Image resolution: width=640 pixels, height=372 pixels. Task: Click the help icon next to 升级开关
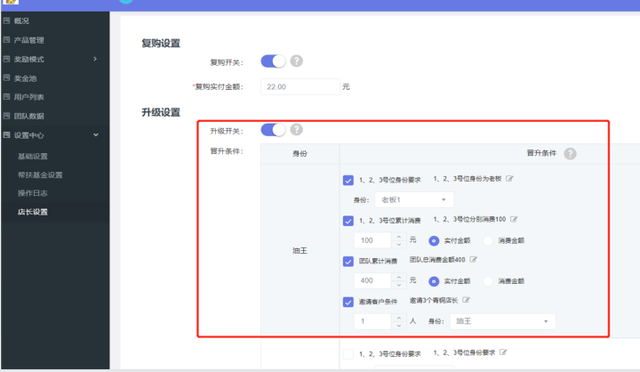click(296, 130)
